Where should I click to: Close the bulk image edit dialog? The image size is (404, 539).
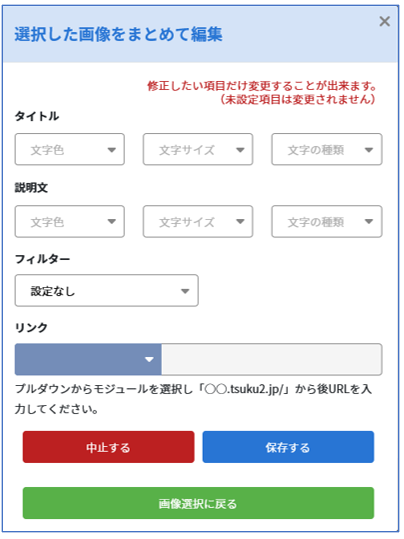[x=384, y=21]
